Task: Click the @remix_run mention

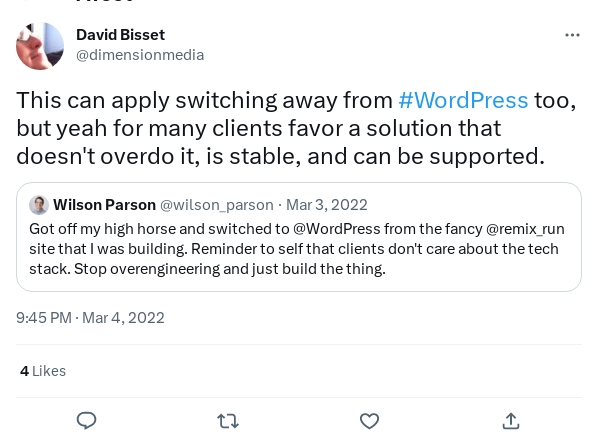Action: pyautogui.click(x=525, y=229)
